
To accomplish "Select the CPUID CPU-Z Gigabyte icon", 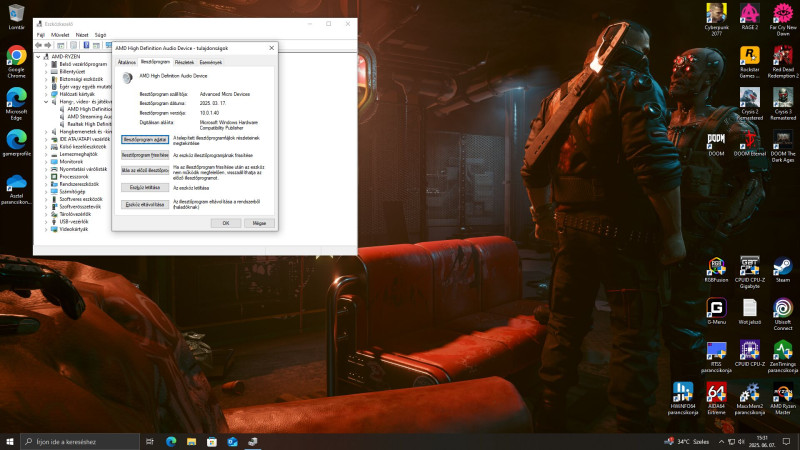I will tap(749, 272).
